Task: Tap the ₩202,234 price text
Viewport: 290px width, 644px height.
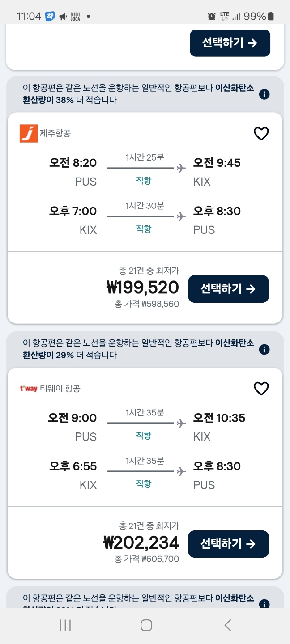Action: click(141, 542)
